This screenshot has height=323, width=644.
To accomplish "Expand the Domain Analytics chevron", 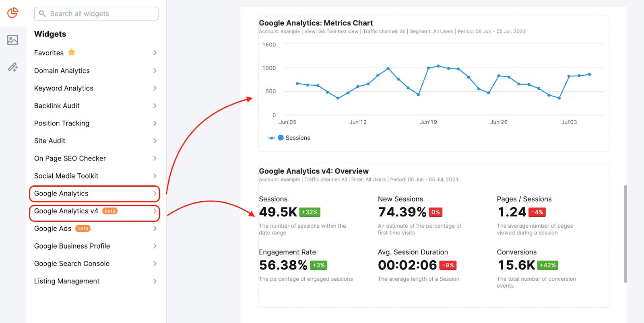I will [155, 70].
